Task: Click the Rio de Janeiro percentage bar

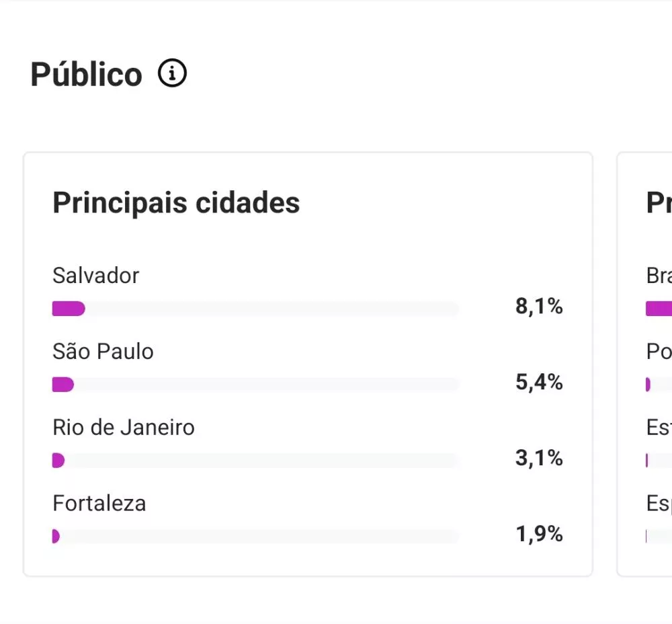Action: tap(255, 461)
